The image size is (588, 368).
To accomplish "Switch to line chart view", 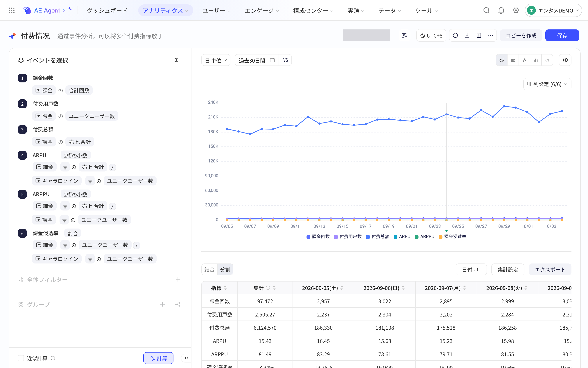I will click(502, 60).
